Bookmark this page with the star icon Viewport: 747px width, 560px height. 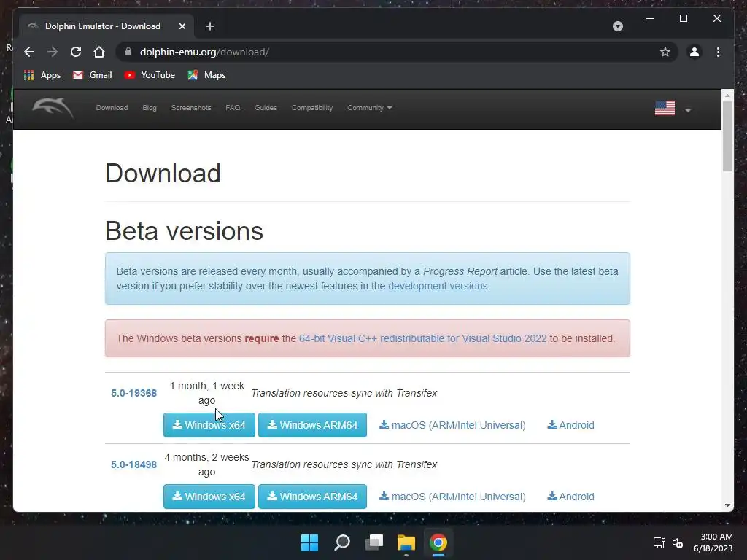(665, 52)
